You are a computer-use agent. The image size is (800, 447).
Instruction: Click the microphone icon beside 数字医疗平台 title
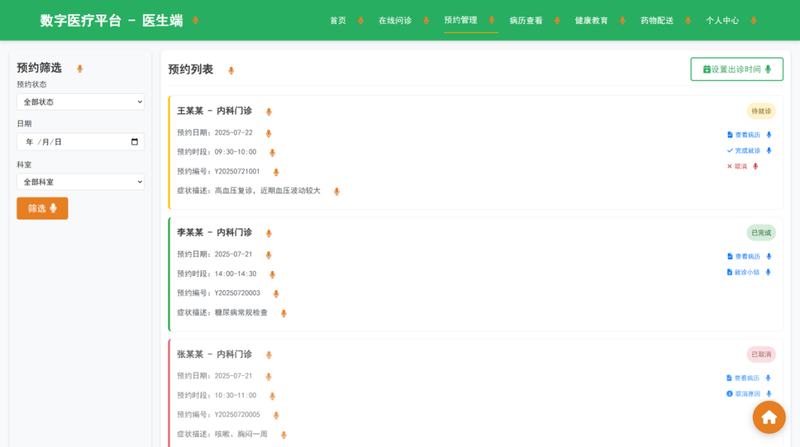point(196,21)
